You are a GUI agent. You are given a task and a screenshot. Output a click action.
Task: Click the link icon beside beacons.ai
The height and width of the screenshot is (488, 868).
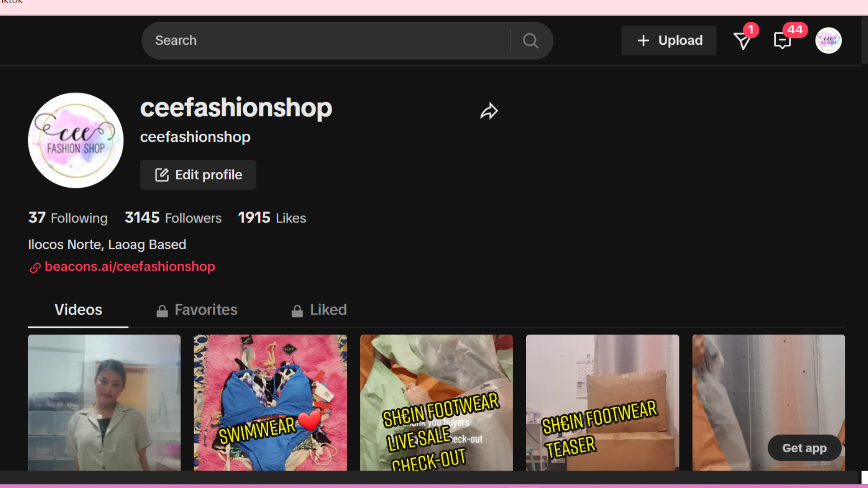tap(35, 267)
